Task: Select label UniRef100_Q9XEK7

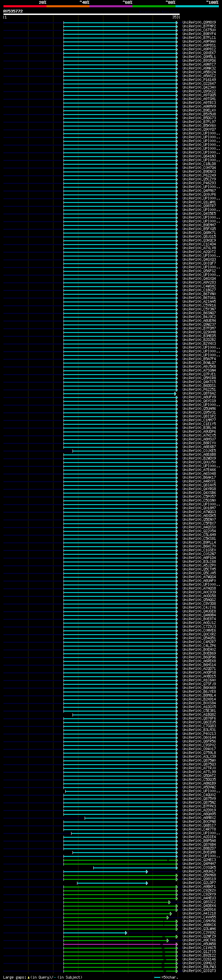Action: pyautogui.click(x=199, y=53)
